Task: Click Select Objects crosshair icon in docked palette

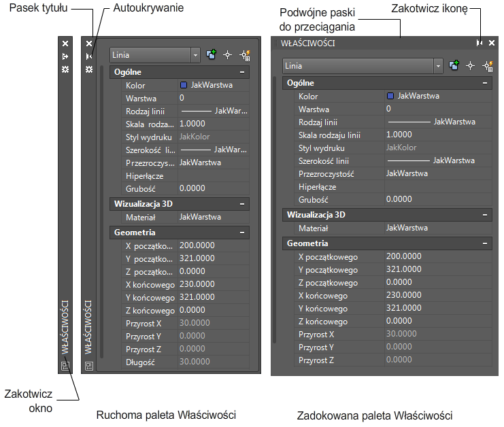Action: click(x=470, y=66)
